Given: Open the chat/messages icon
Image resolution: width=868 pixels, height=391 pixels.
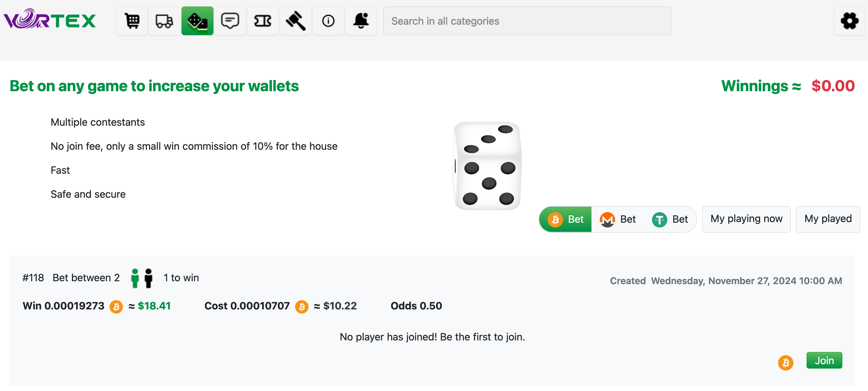Looking at the screenshot, I should tap(230, 21).
